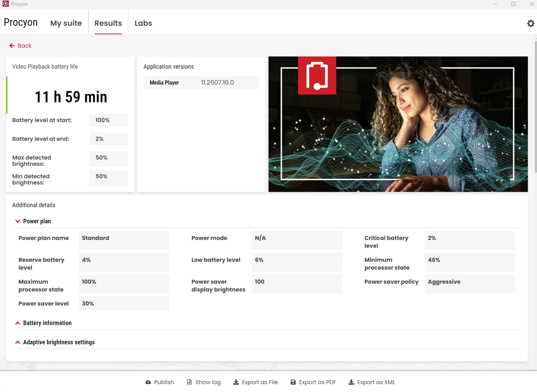Click the Show log document icon
The image size is (537, 392).
(189, 382)
